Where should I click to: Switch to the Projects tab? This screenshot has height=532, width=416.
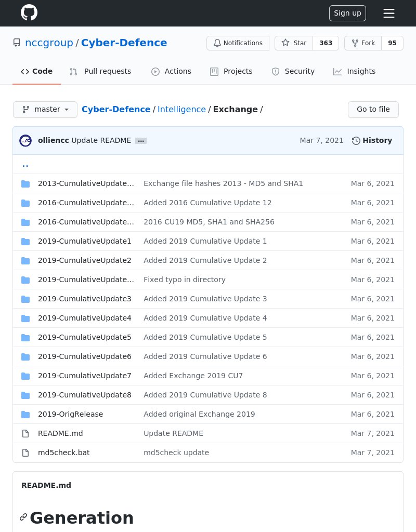(231, 71)
